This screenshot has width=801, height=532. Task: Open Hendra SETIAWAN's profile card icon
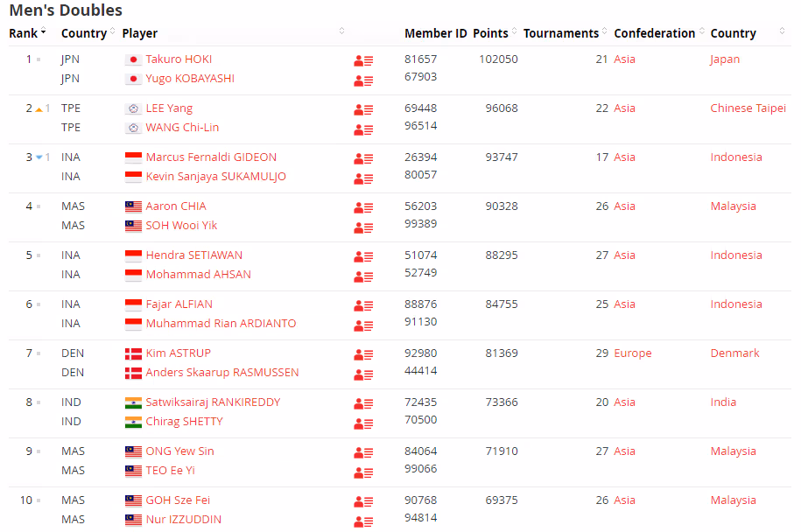click(363, 256)
